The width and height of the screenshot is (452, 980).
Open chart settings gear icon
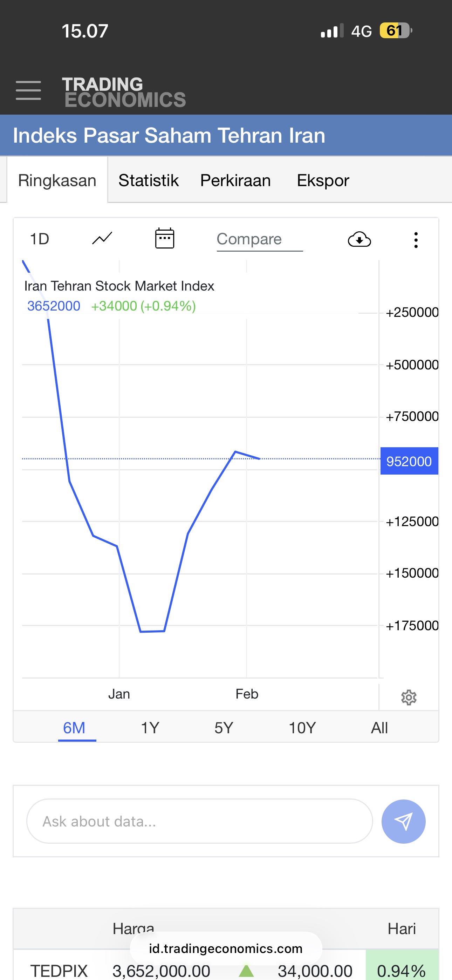[409, 697]
